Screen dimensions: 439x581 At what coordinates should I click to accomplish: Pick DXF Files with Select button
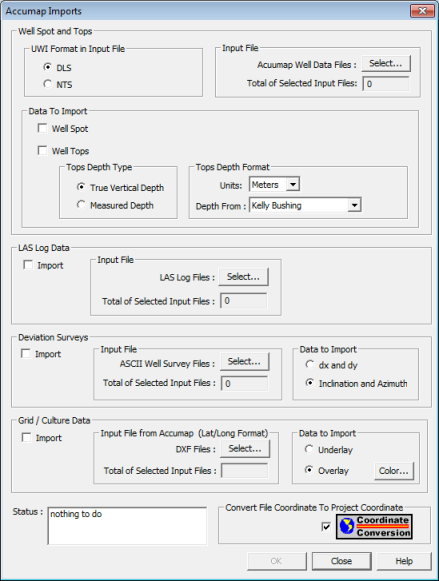245,449
